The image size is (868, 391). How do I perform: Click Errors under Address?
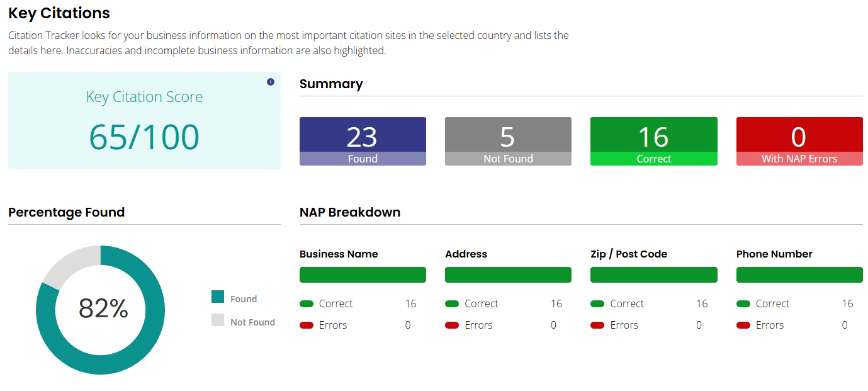pyautogui.click(x=478, y=325)
